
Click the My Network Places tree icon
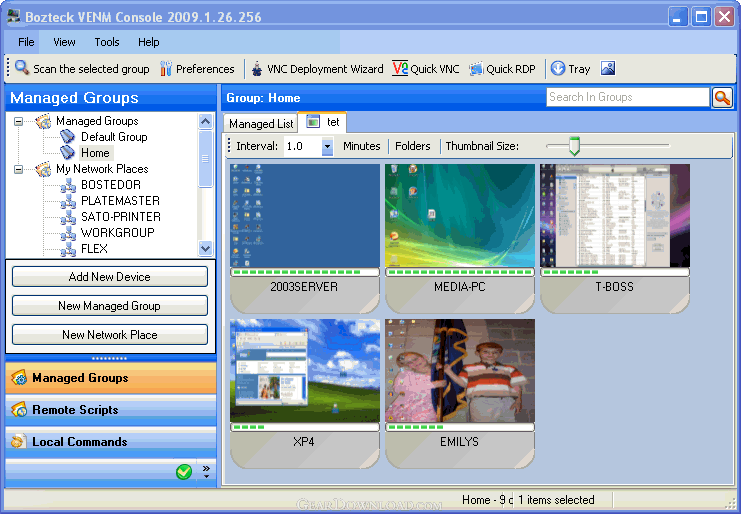43,169
